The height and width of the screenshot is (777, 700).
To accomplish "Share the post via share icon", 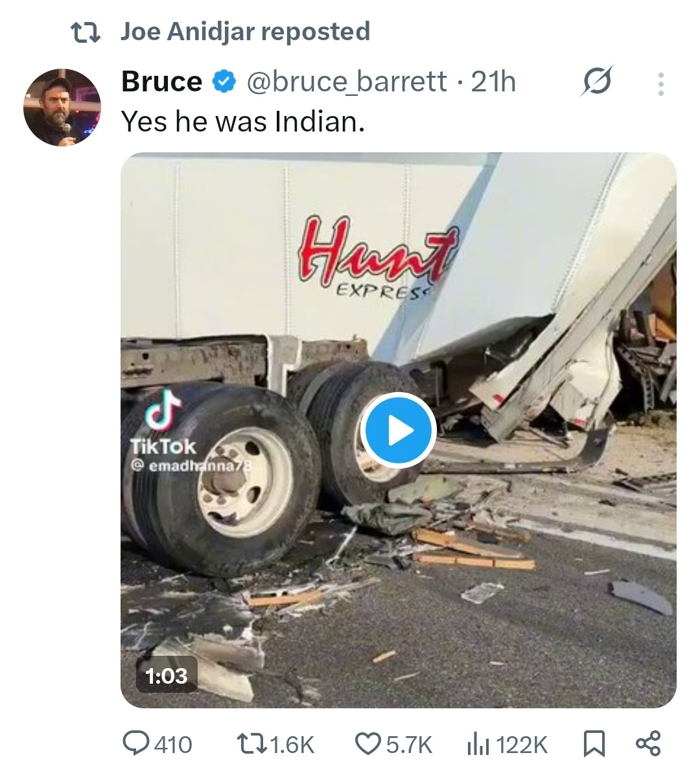I will pos(647,744).
